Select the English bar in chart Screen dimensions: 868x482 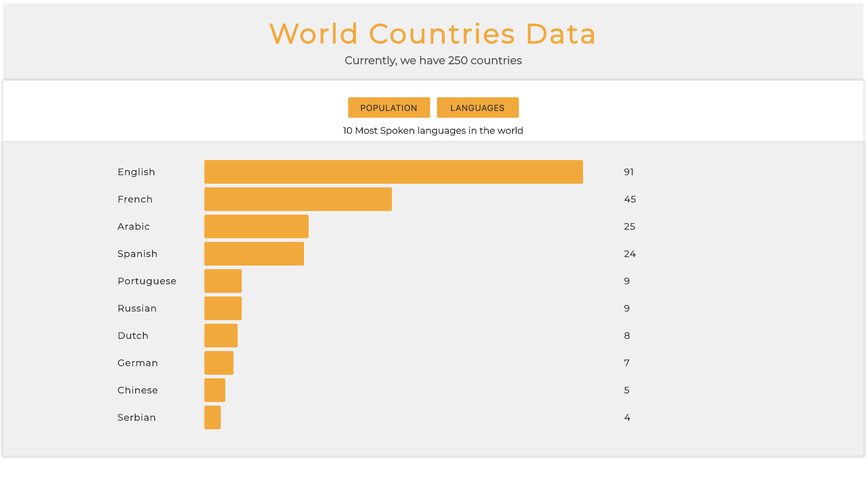point(393,172)
